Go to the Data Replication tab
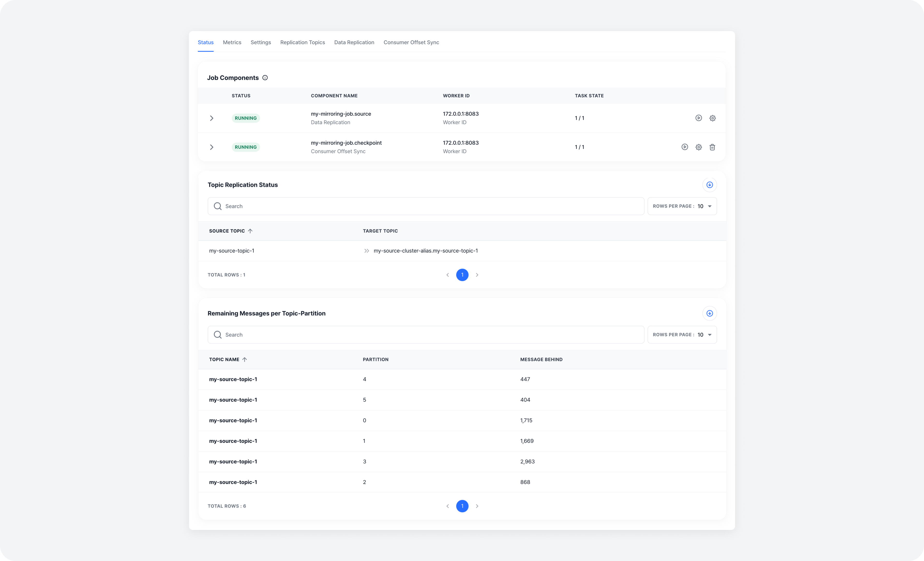 (x=354, y=42)
